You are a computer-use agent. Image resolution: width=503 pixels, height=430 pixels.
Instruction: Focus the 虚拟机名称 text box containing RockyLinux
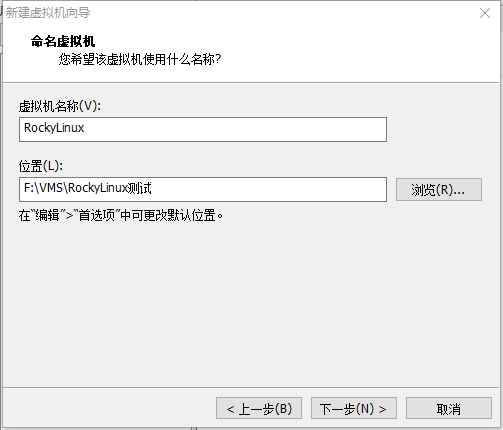pyautogui.click(x=203, y=129)
